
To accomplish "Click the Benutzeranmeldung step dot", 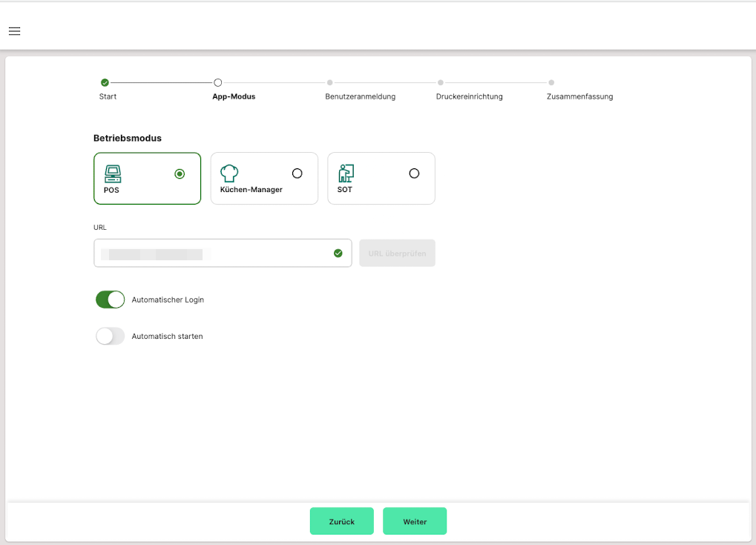I will pyautogui.click(x=329, y=82).
